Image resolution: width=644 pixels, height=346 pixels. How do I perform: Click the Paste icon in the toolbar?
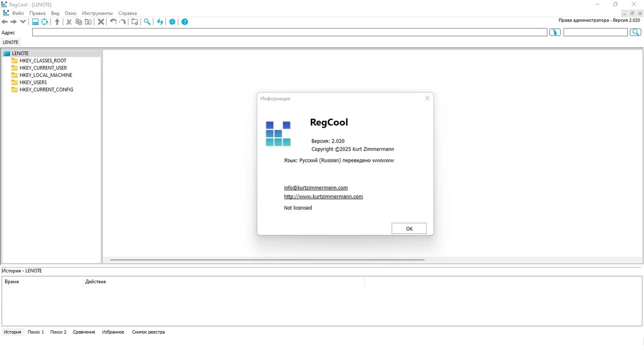point(88,22)
